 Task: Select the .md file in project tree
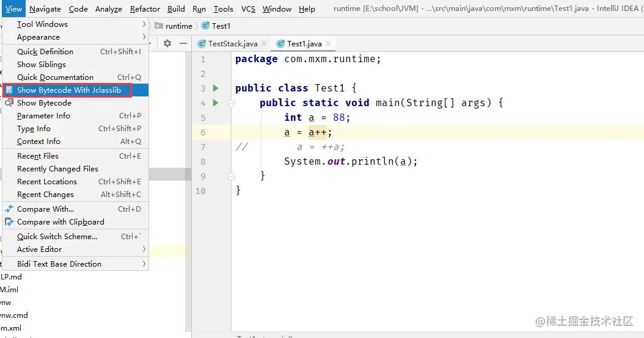click(10, 276)
